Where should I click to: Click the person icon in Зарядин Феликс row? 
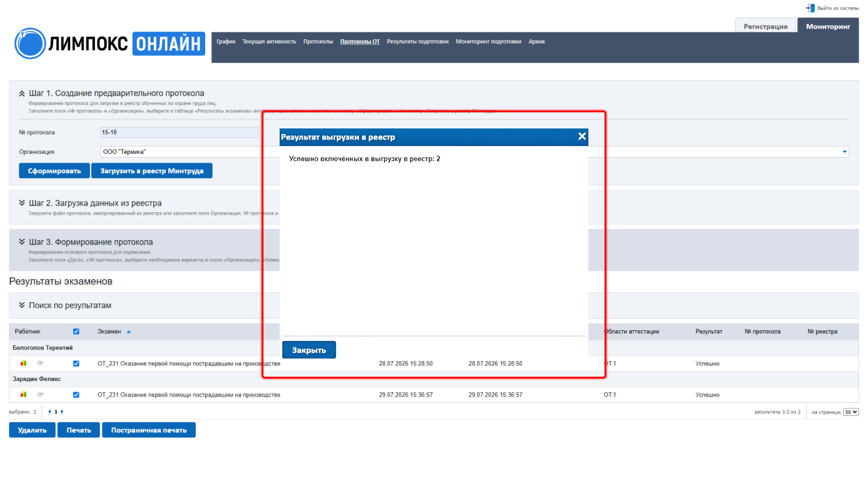(x=40, y=394)
